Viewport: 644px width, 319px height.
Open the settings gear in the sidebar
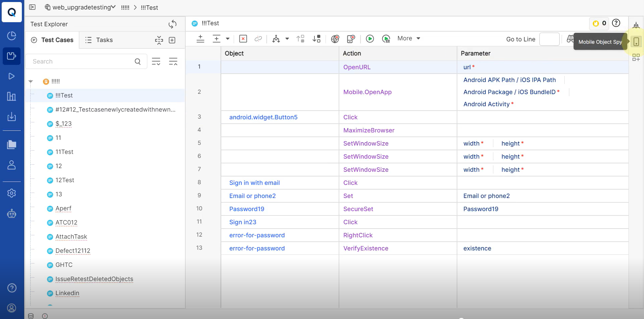[12, 193]
